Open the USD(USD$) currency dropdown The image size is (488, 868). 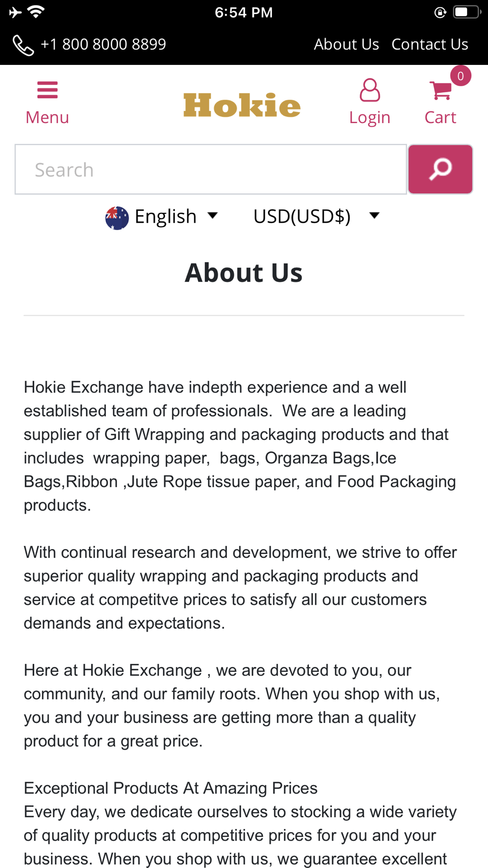pyautogui.click(x=316, y=216)
